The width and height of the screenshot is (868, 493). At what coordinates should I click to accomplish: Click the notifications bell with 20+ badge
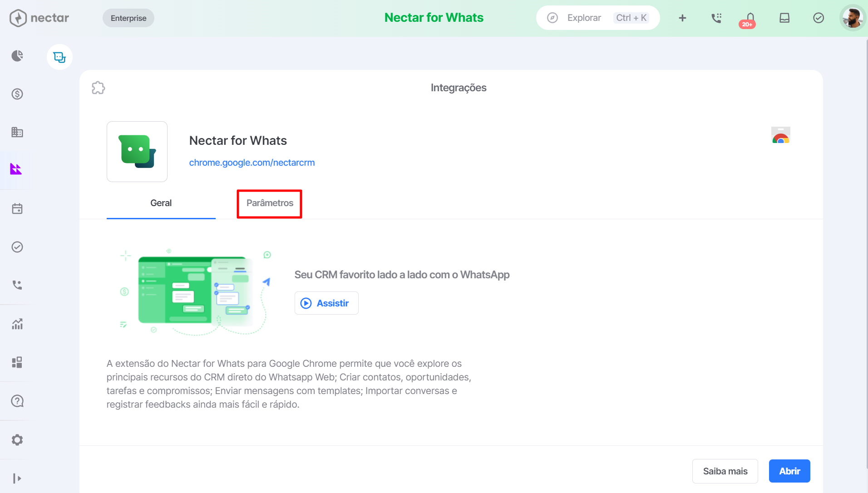click(x=750, y=19)
